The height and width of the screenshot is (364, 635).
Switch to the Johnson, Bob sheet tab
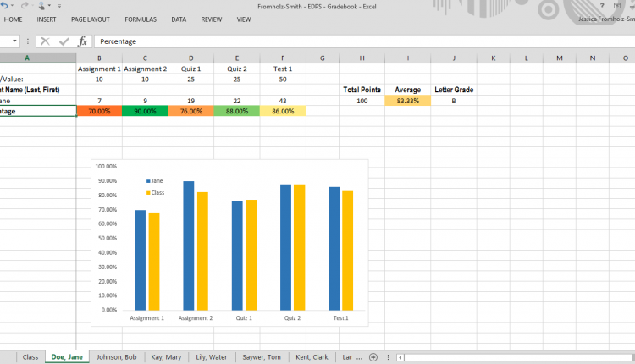[115, 357]
